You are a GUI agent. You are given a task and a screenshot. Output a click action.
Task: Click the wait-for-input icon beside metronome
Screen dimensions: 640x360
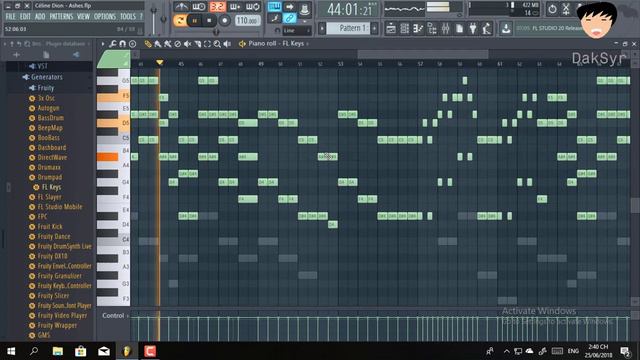pos(199,7)
